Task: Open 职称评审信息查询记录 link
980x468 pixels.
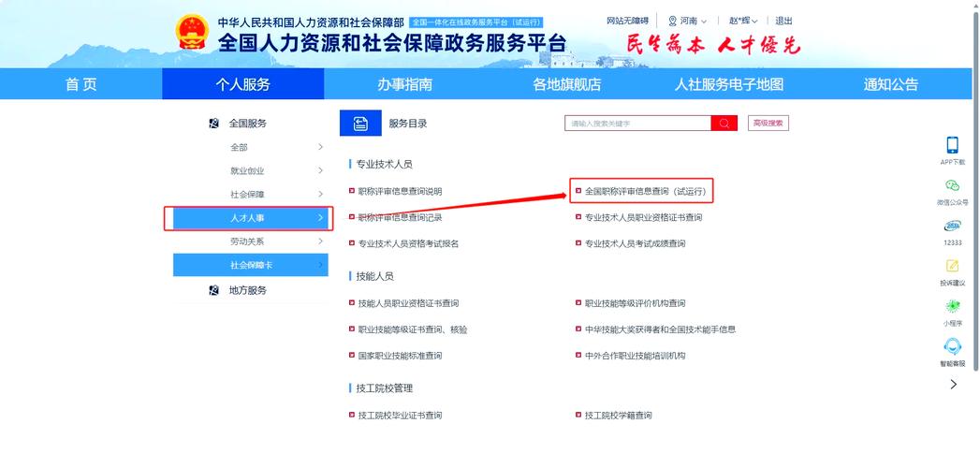Action: coord(400,217)
